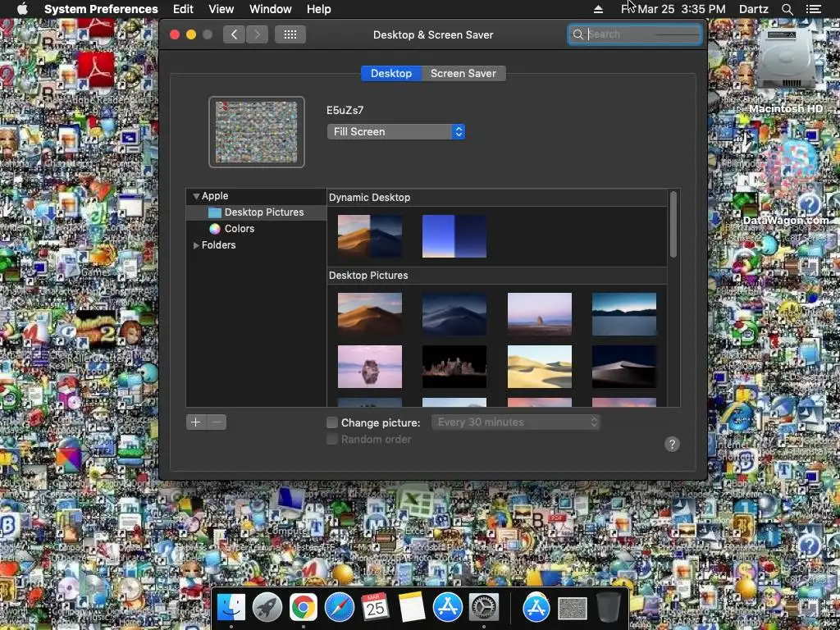Select Mojave Night dark dunes picture
840x630 pixels.
pyautogui.click(x=454, y=314)
